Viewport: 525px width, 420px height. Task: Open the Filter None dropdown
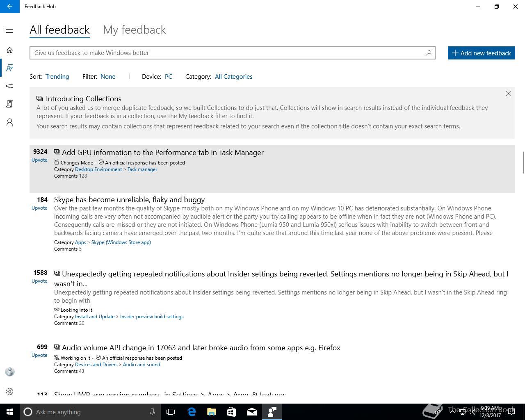108,77
